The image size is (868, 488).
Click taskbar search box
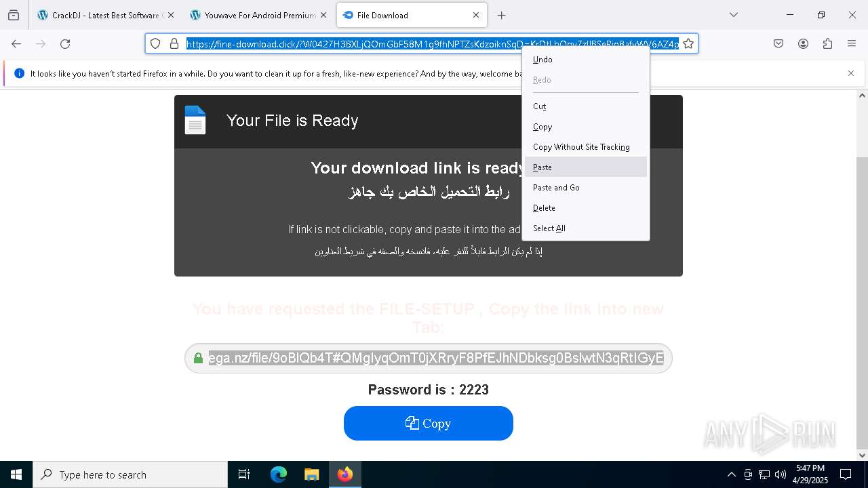[x=130, y=474]
